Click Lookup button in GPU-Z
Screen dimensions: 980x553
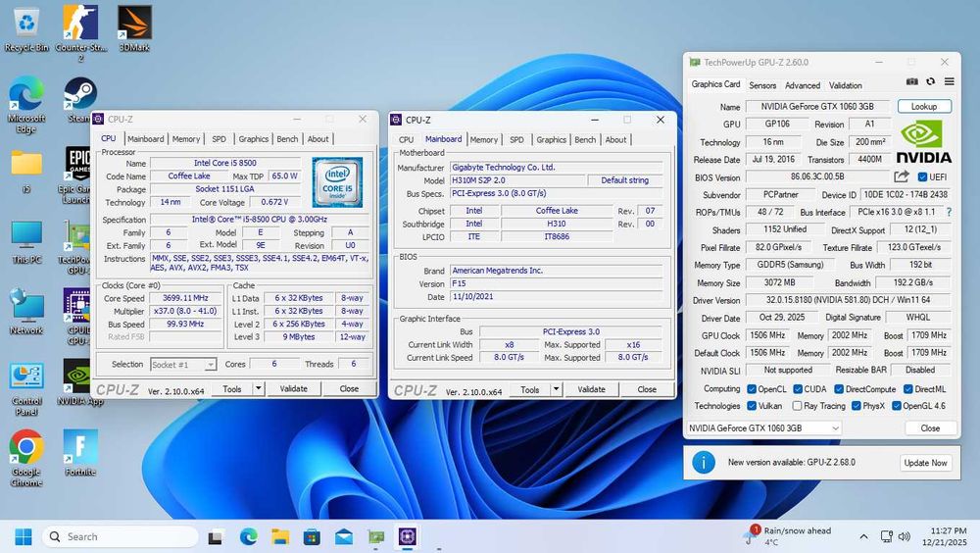pyautogui.click(x=924, y=106)
